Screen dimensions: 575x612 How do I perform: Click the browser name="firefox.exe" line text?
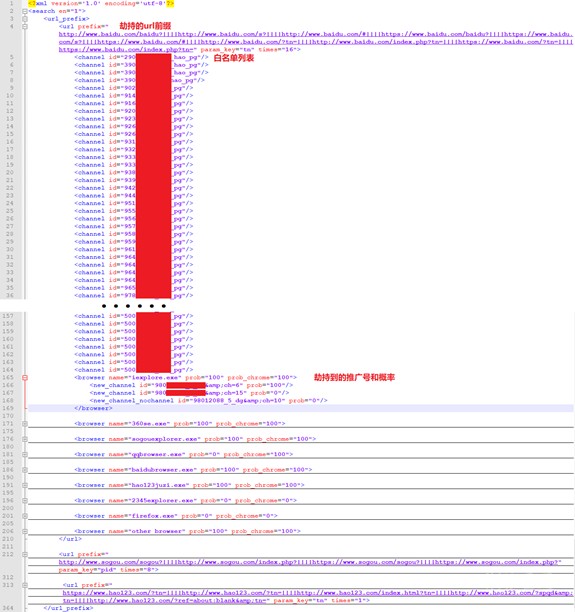(176, 516)
